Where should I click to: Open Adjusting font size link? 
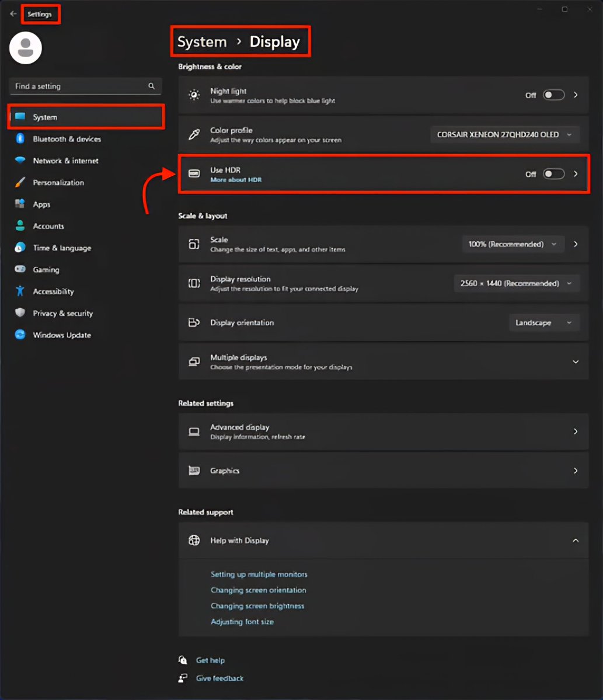coord(242,621)
